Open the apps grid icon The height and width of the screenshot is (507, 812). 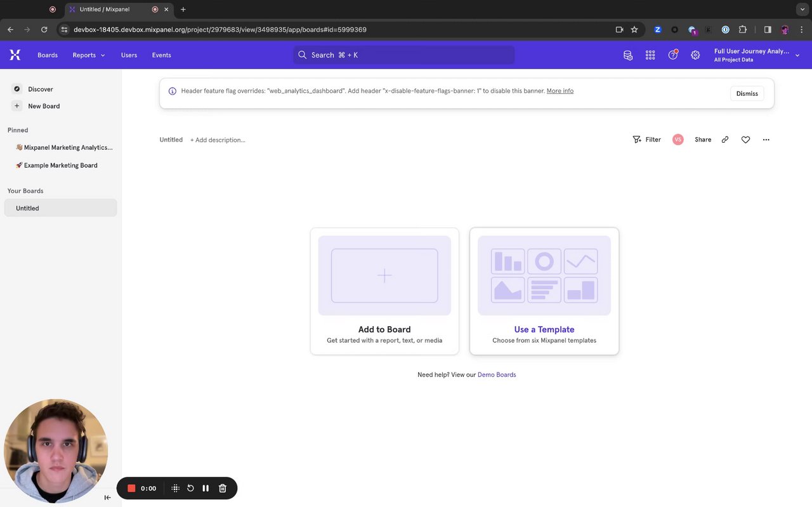tap(650, 55)
